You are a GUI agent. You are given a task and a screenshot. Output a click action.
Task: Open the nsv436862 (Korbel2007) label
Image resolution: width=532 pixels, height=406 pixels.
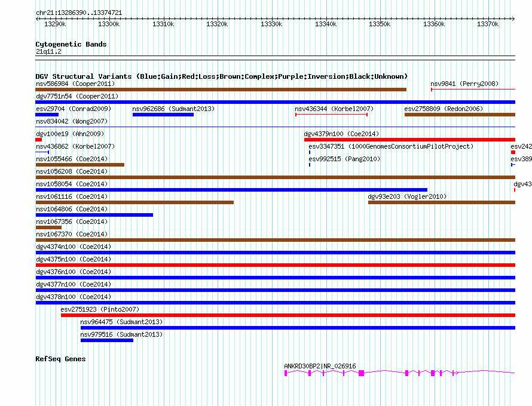point(75,146)
